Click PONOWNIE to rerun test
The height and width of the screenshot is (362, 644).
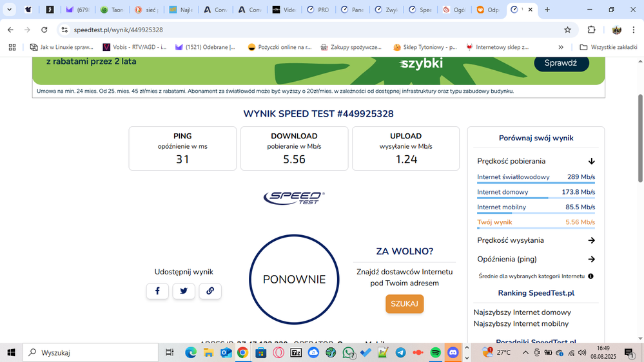pyautogui.click(x=294, y=280)
